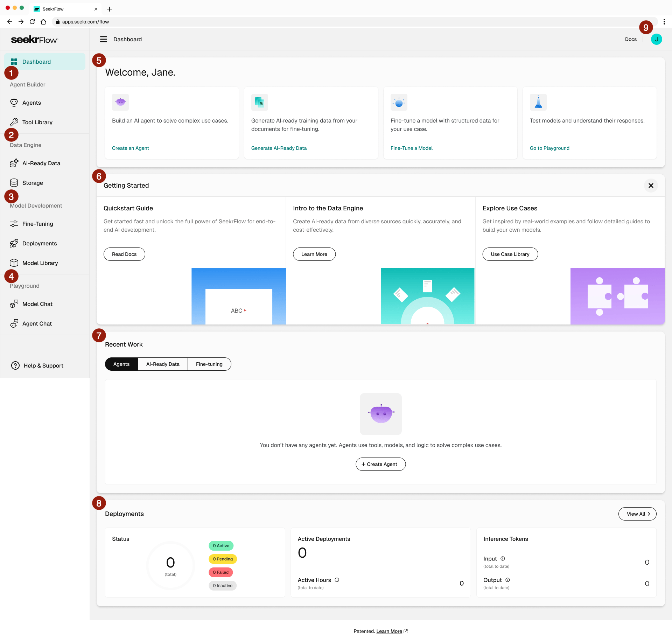Click the Tool Library wrench icon
Screen dimensions: 672x642
click(14, 122)
